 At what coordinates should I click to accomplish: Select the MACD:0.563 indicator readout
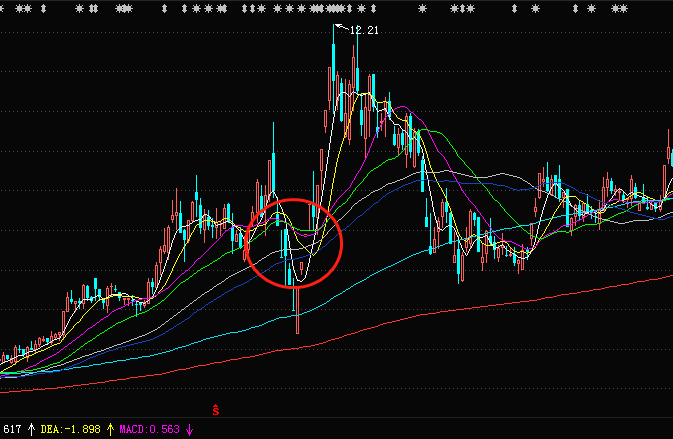coord(149,429)
